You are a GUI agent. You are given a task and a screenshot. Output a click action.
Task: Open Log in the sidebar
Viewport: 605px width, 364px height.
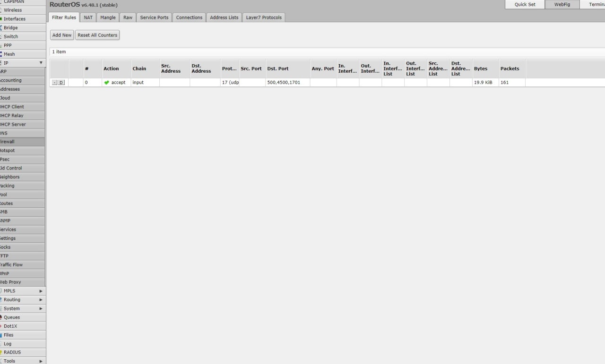23,344
